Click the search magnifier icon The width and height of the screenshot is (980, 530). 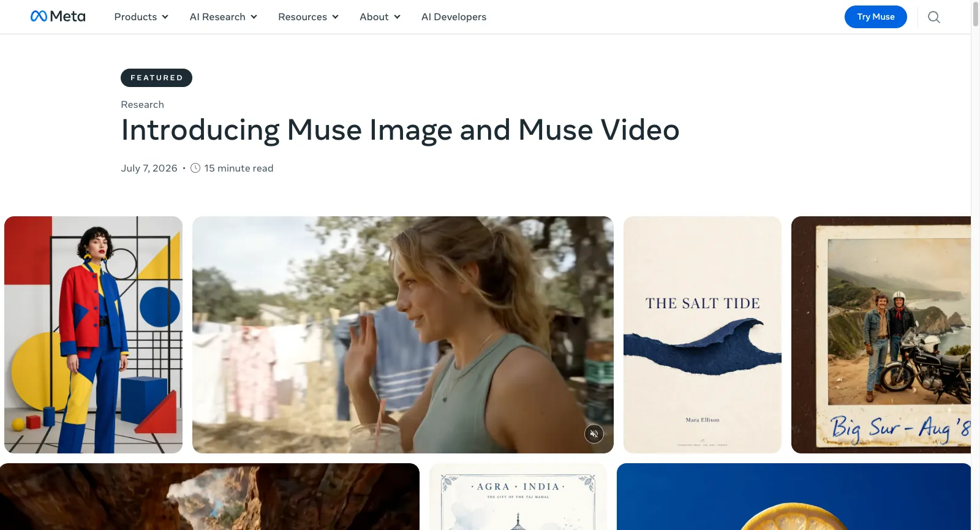tap(933, 17)
